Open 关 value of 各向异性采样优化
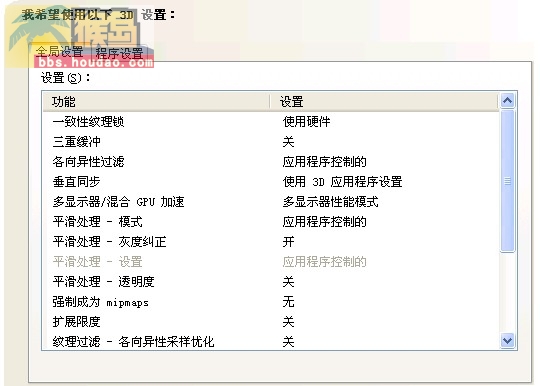The height and width of the screenshot is (386, 540). pyautogui.click(x=289, y=342)
